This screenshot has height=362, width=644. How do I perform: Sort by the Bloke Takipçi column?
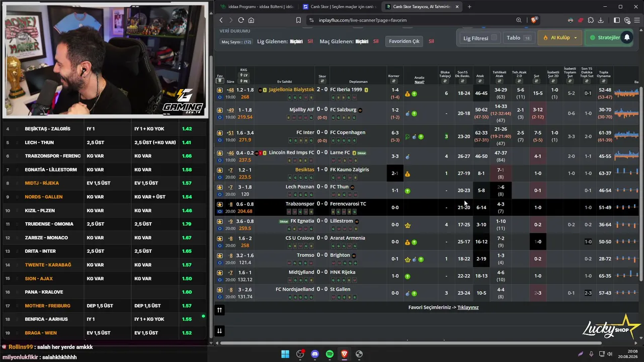point(445,81)
